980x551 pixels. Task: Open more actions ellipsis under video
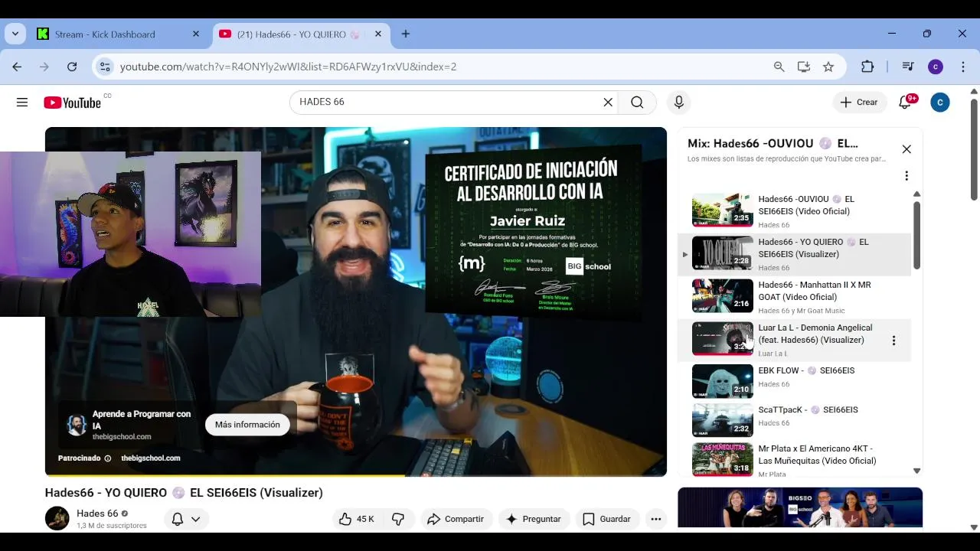656,519
